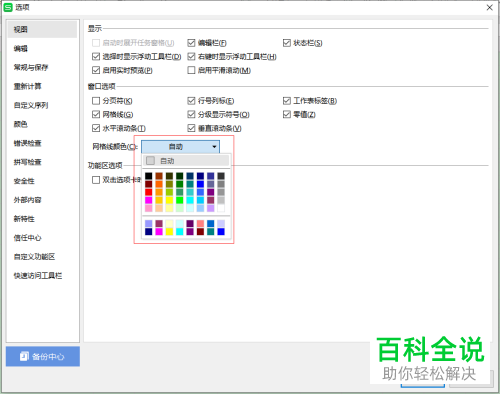Image resolution: width=500 pixels, height=394 pixels.
Task: Open the 错误检查 settings
Action: tap(27, 143)
